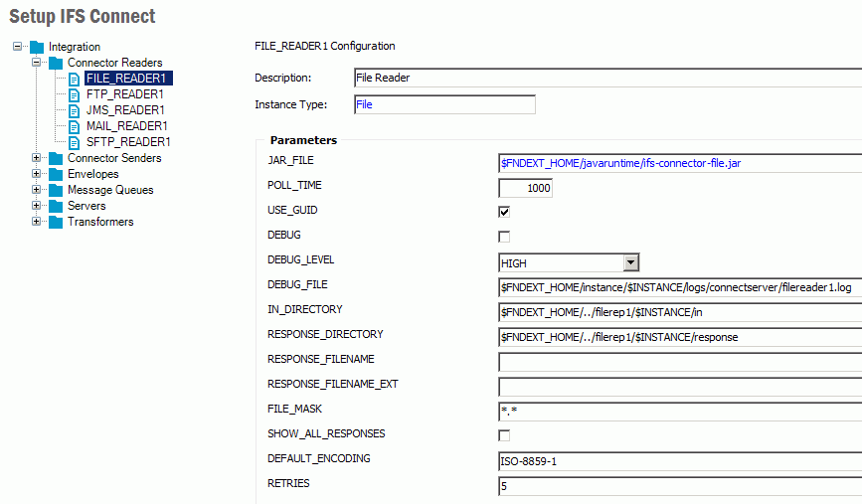Select the Servers tree item
Screen dimensions: 862x504
click(x=86, y=206)
